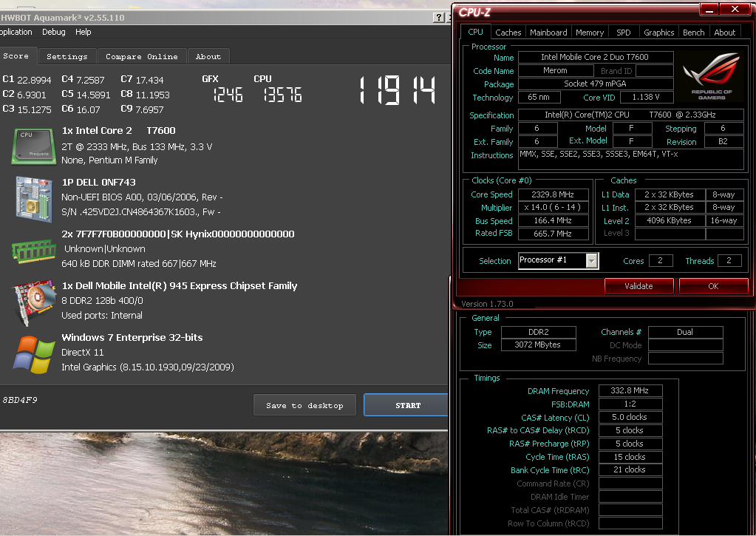Click the 1x Intel Core 2 T7600 heading
This screenshot has height=536, width=756.
(x=118, y=130)
